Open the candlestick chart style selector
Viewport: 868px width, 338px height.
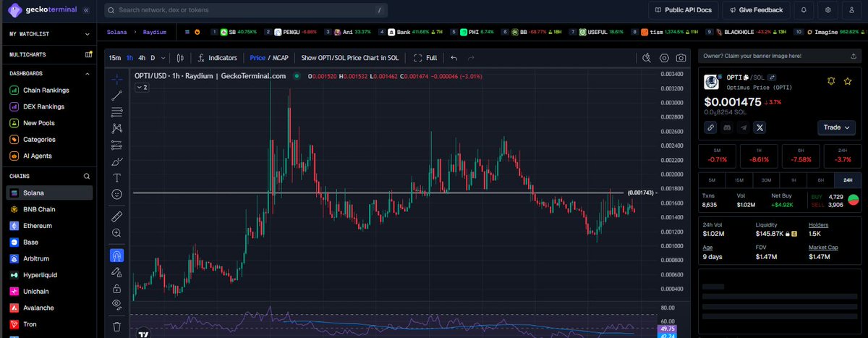tap(181, 58)
